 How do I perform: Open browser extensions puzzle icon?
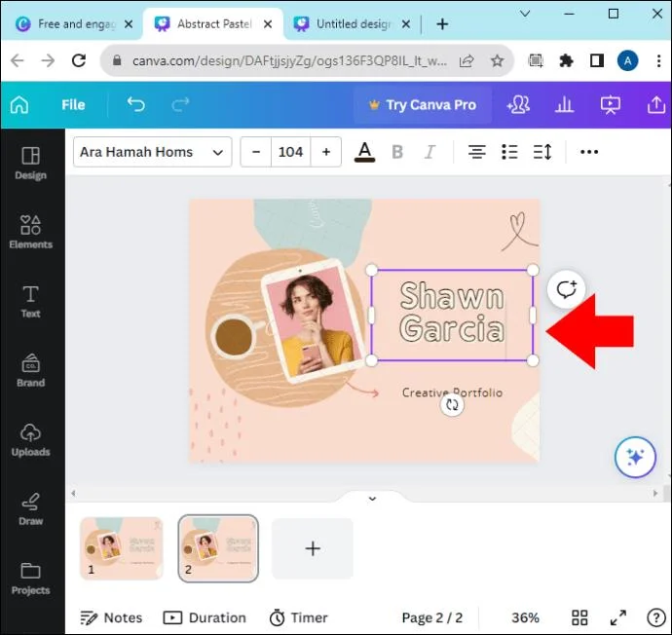566,60
